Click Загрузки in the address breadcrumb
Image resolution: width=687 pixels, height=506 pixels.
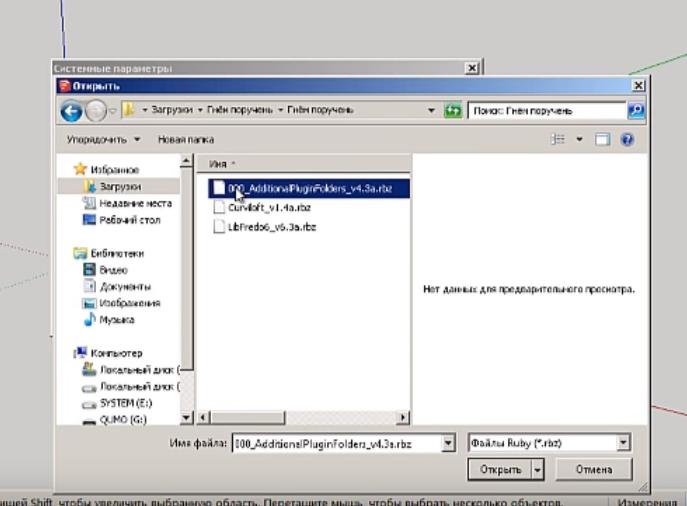pos(172,110)
